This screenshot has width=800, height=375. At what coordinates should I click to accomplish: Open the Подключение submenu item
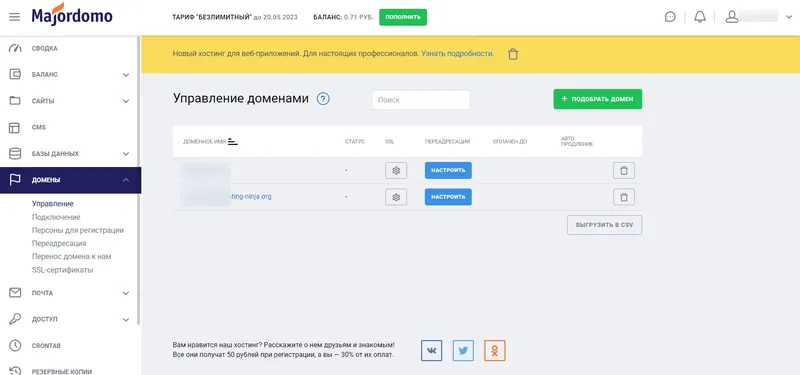coord(56,217)
